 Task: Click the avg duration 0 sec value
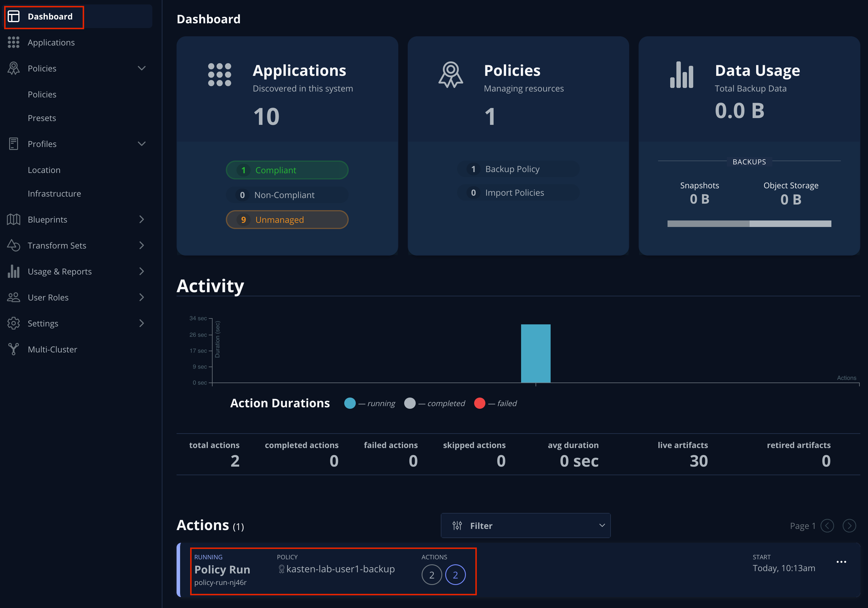(x=579, y=461)
